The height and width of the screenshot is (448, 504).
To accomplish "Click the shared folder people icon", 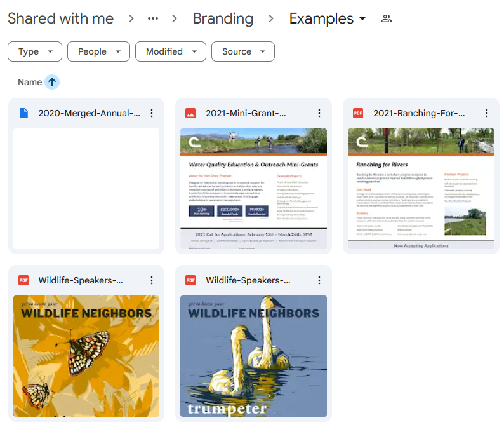I will pos(387,18).
